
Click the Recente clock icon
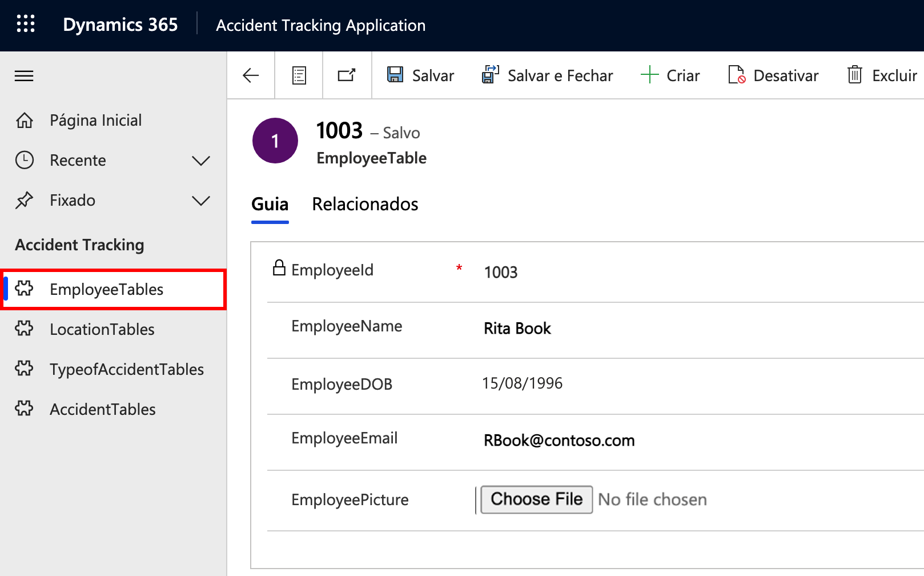coord(25,160)
